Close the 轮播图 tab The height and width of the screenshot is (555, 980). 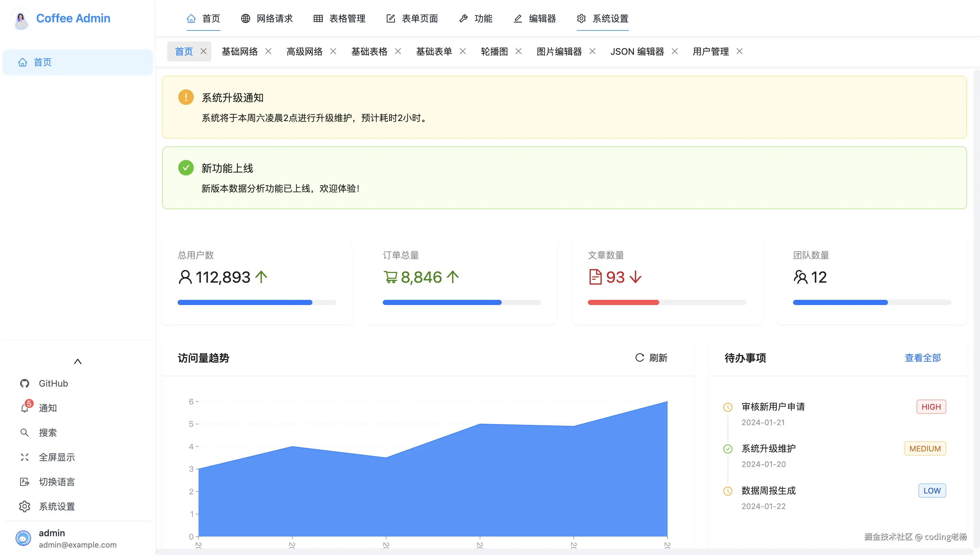[x=519, y=51]
